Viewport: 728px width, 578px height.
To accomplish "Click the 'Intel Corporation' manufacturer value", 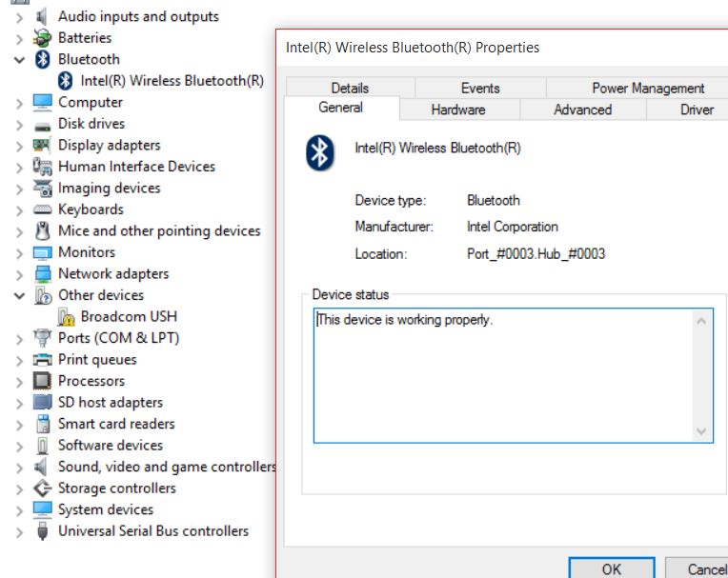I will (x=513, y=227).
